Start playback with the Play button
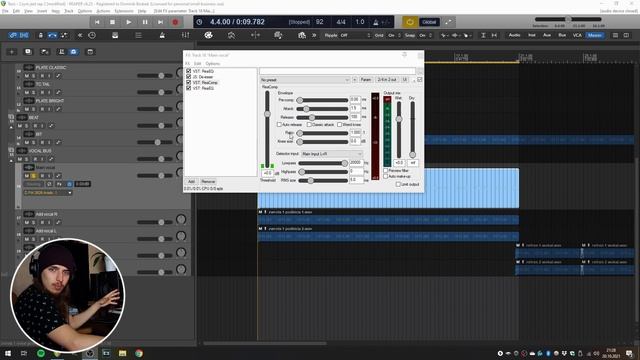The height and width of the screenshot is (360, 640). (129, 22)
